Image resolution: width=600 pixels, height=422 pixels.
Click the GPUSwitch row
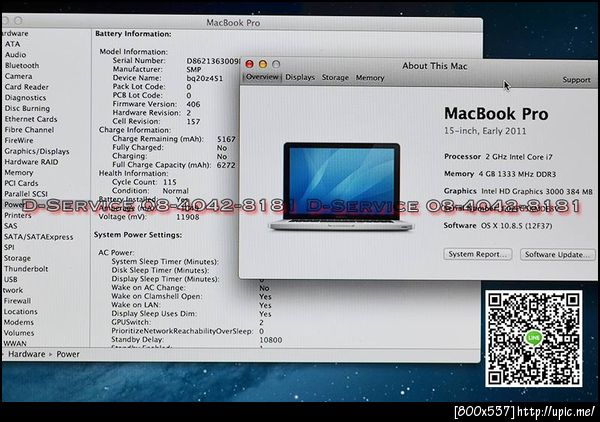(x=188, y=322)
